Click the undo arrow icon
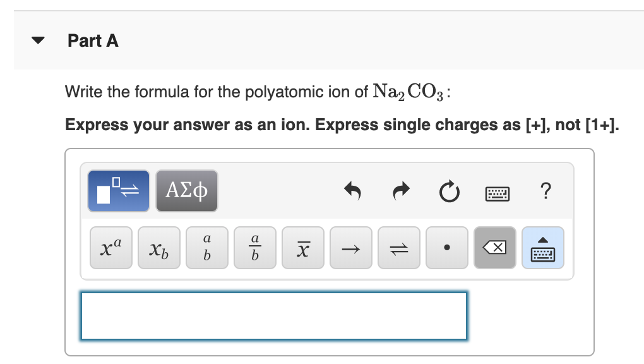The height and width of the screenshot is (364, 644). tap(352, 191)
